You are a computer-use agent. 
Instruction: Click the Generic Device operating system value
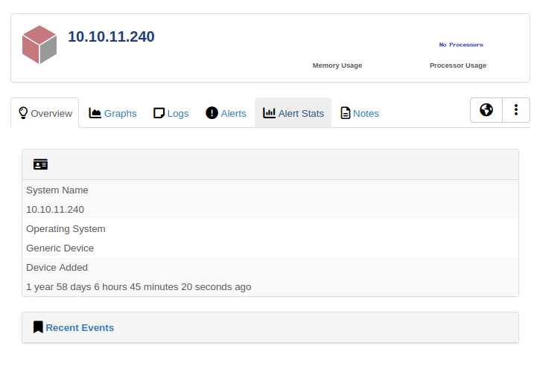[60, 248]
